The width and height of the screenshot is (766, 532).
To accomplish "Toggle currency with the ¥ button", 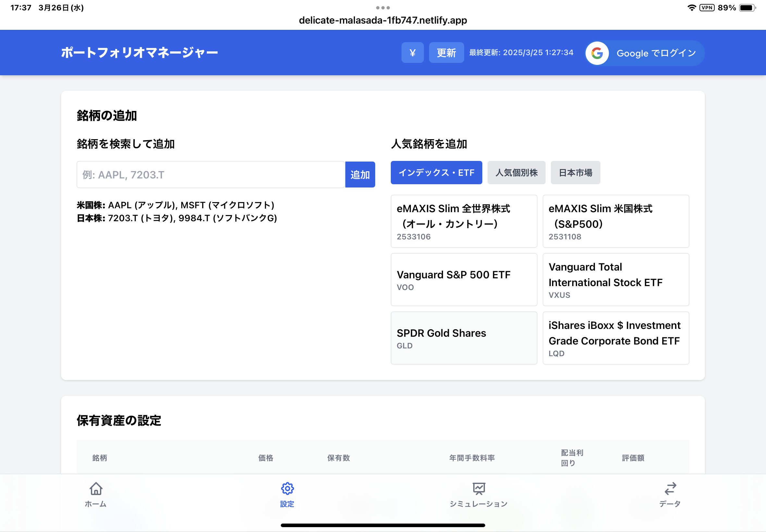I will coord(412,53).
